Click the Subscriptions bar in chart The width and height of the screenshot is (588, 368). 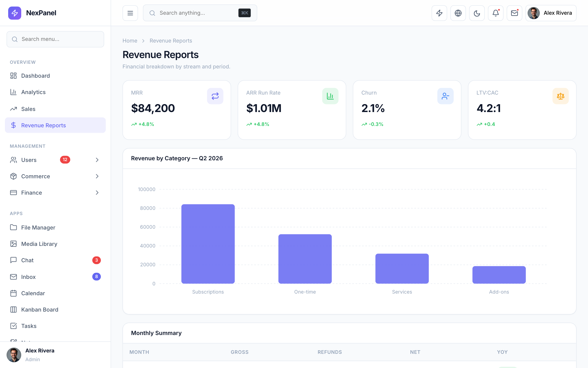[x=208, y=244]
